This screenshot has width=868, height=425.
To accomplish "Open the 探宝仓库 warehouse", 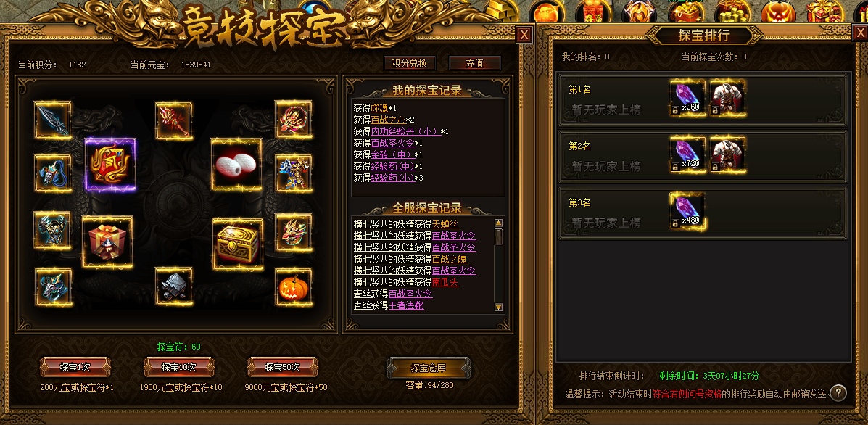I will (x=429, y=368).
